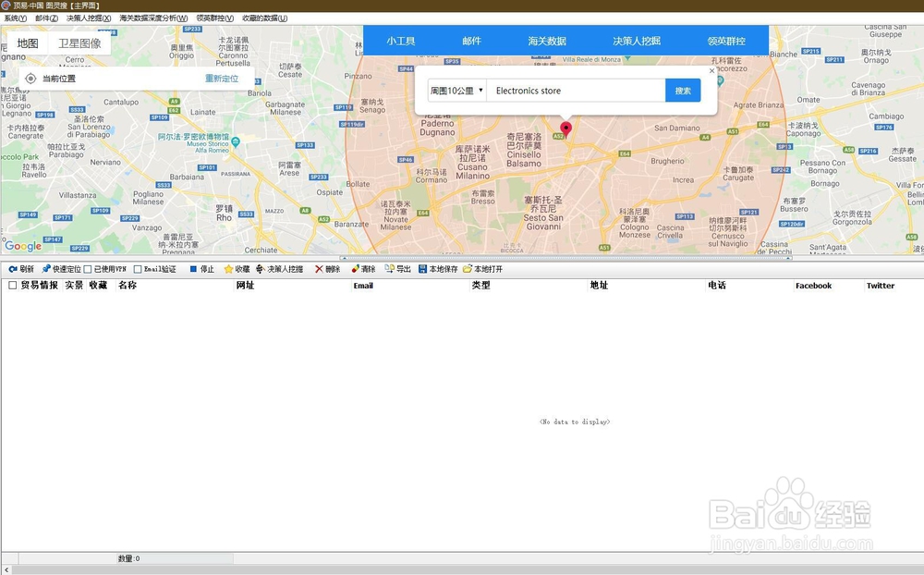Click the 本地保存 floppy disk icon

point(422,269)
